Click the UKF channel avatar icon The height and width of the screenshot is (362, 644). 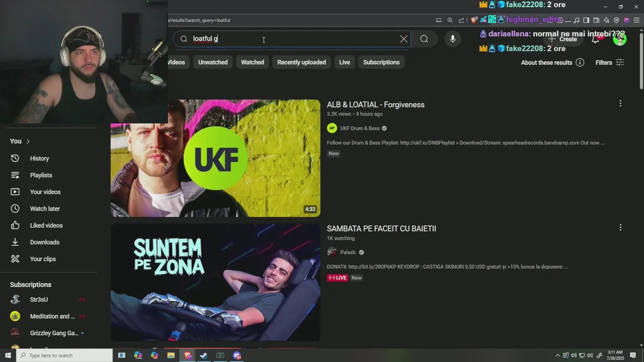[332, 128]
